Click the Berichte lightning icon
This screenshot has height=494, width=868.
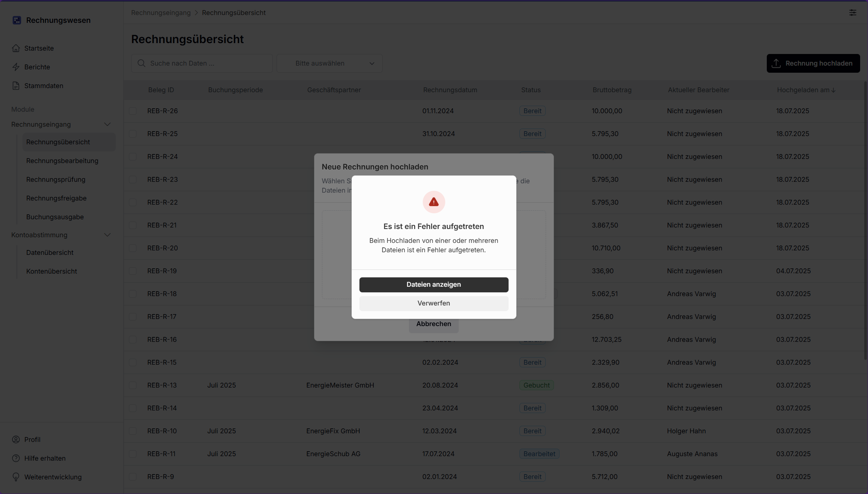[16, 67]
